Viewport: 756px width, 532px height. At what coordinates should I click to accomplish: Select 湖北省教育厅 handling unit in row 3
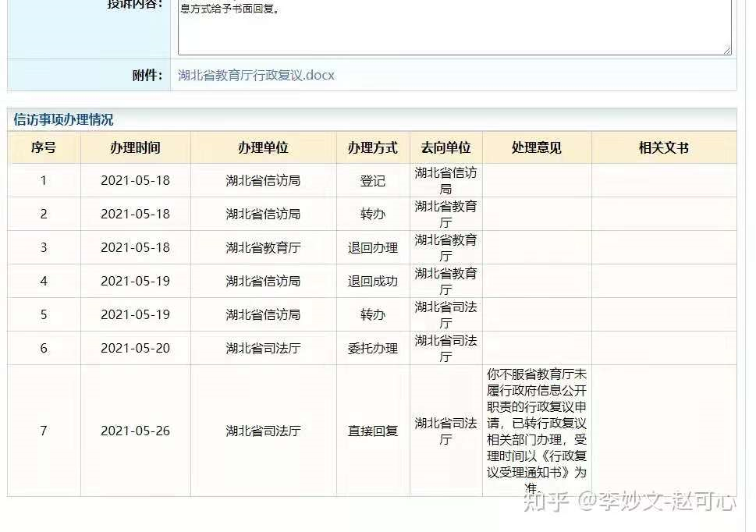tap(263, 248)
